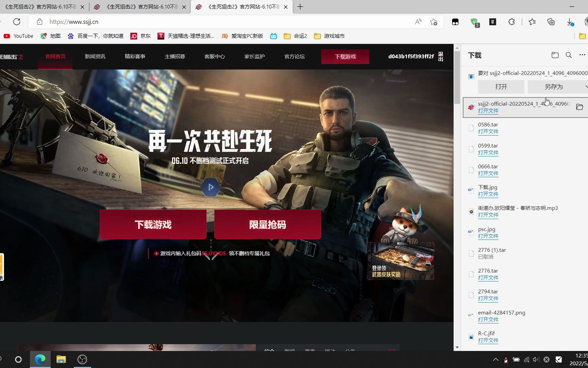
Task: Select 主播招募 in site navigation
Action: [175, 56]
